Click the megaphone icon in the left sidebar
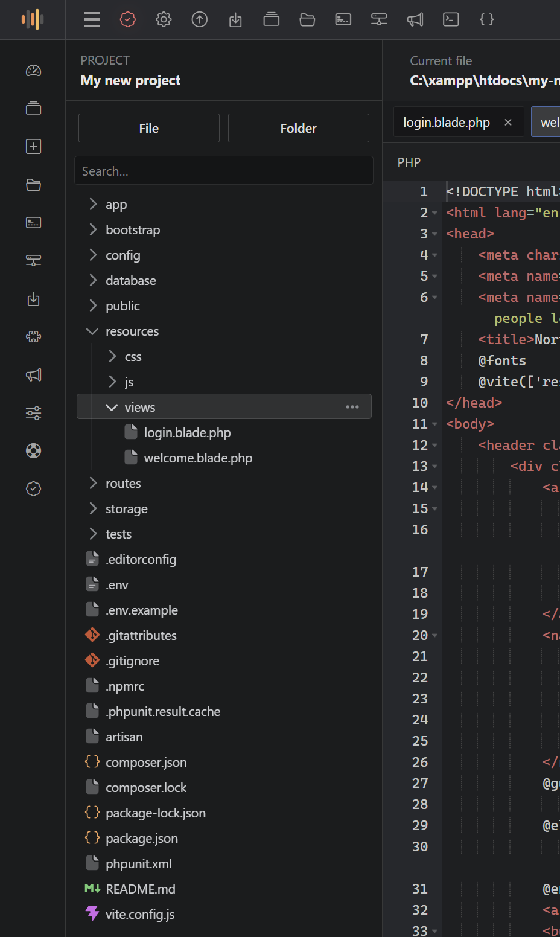 34,375
